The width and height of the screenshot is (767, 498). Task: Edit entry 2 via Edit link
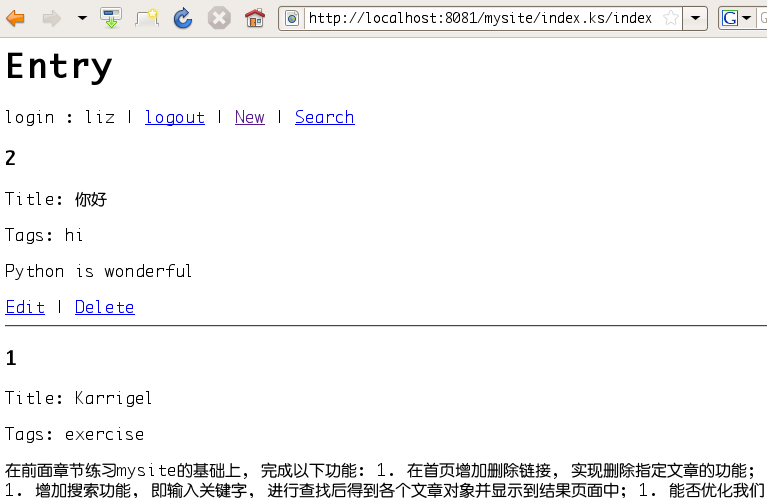[x=25, y=307]
